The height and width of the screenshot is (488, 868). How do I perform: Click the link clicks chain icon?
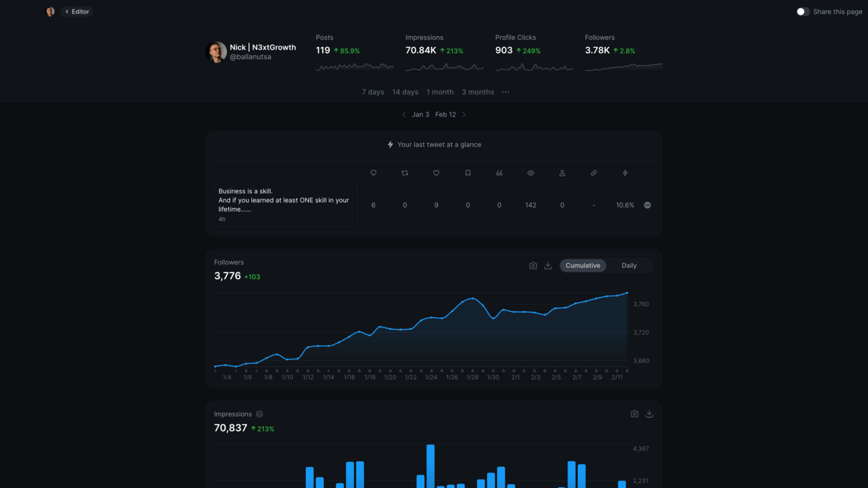click(594, 173)
